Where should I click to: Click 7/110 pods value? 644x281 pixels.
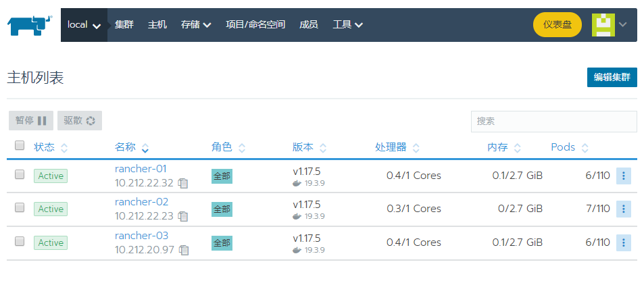coord(598,209)
